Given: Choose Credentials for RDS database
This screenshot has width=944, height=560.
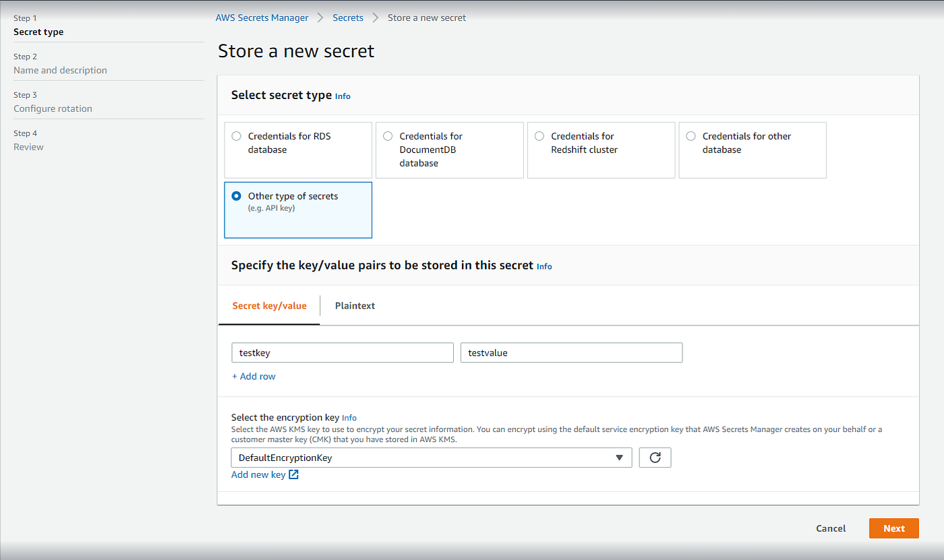Looking at the screenshot, I should (x=236, y=135).
